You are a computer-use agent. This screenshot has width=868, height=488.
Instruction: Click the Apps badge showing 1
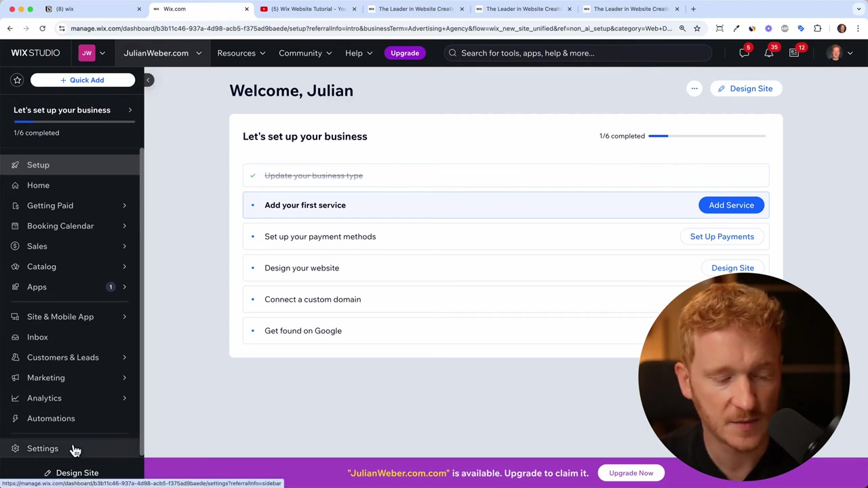tap(111, 287)
